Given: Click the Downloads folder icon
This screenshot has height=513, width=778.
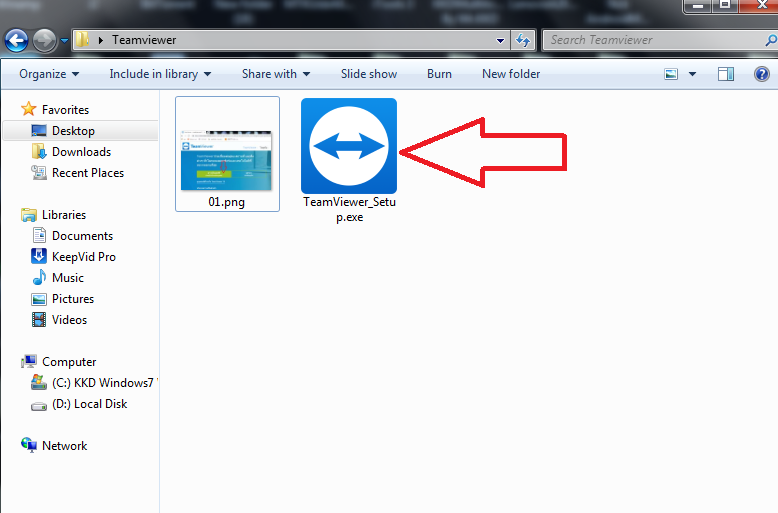Looking at the screenshot, I should tap(39, 151).
